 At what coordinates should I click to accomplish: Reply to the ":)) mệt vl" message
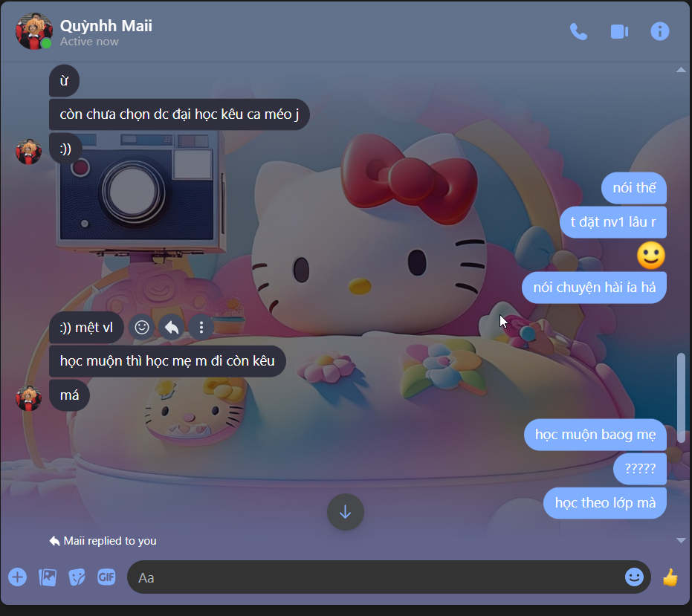tap(172, 328)
